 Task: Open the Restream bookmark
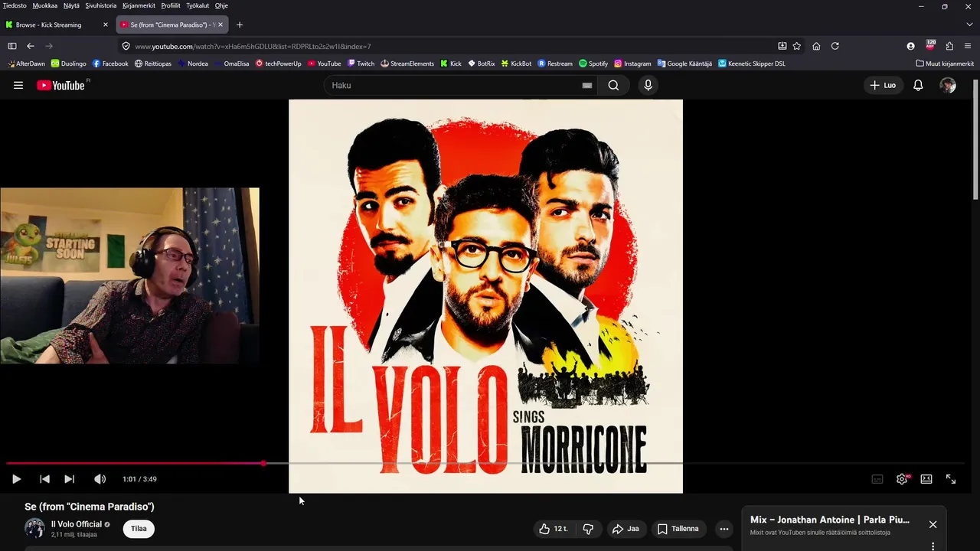555,64
